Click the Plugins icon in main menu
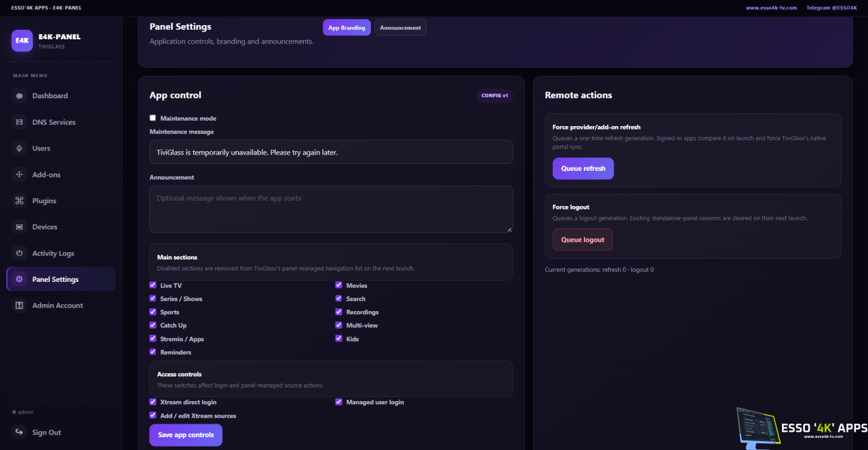Screen dimensions: 868x450 [19, 201]
